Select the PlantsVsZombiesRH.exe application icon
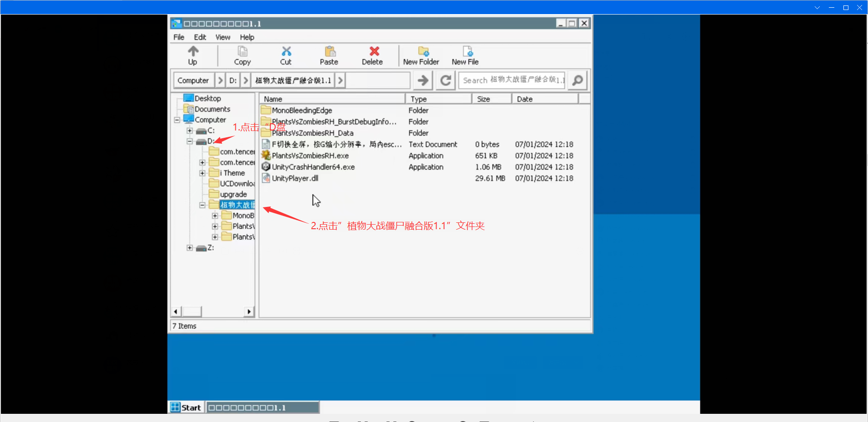 (266, 156)
